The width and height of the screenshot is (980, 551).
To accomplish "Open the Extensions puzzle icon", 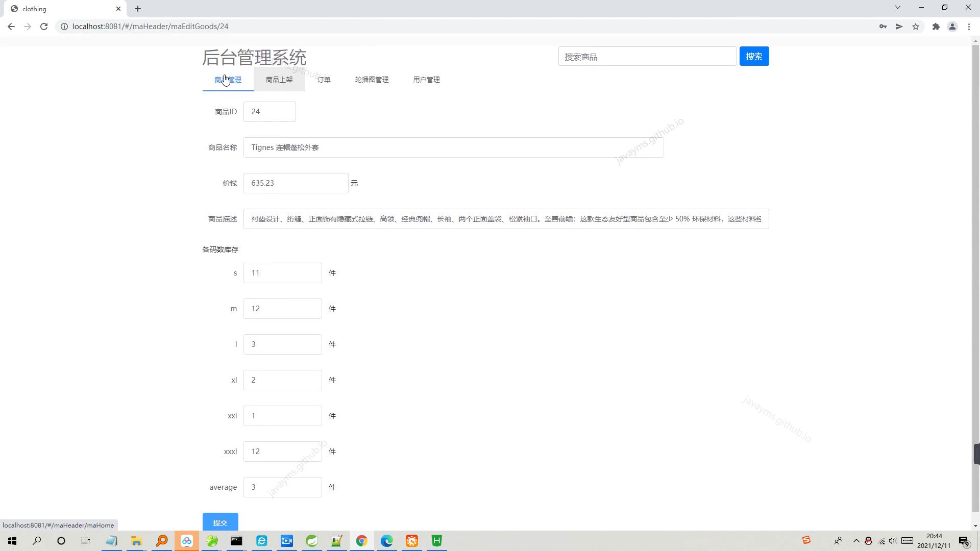I will [936, 27].
